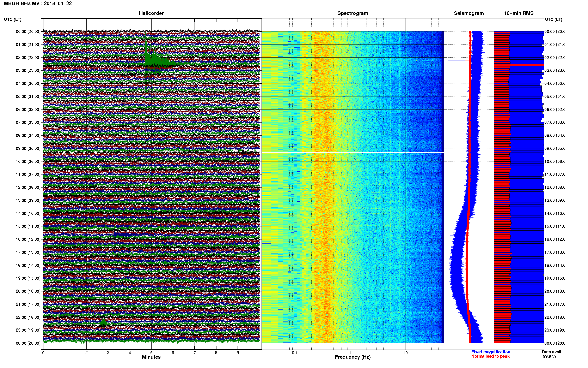Viewport: 588px width, 368px height.
Task: Click left axis label '17:00 (13:00)'
Action: 28,252
